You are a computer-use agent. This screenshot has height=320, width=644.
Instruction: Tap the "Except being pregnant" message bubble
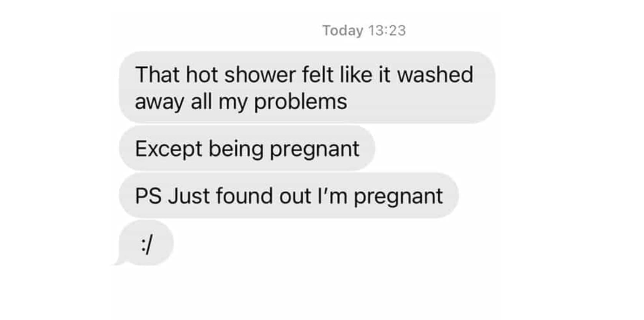point(247,148)
